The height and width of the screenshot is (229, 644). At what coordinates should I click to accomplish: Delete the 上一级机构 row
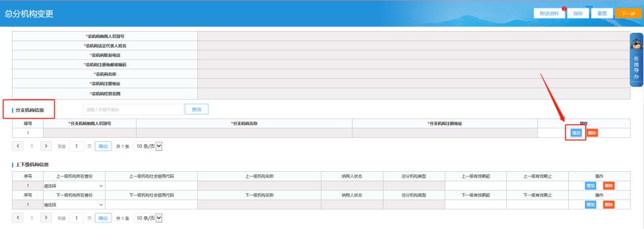click(x=609, y=186)
